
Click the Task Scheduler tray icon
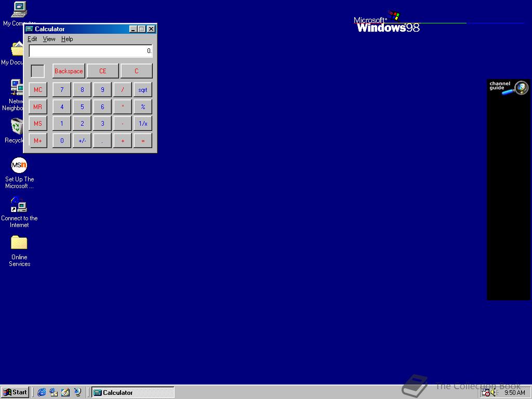(486, 393)
